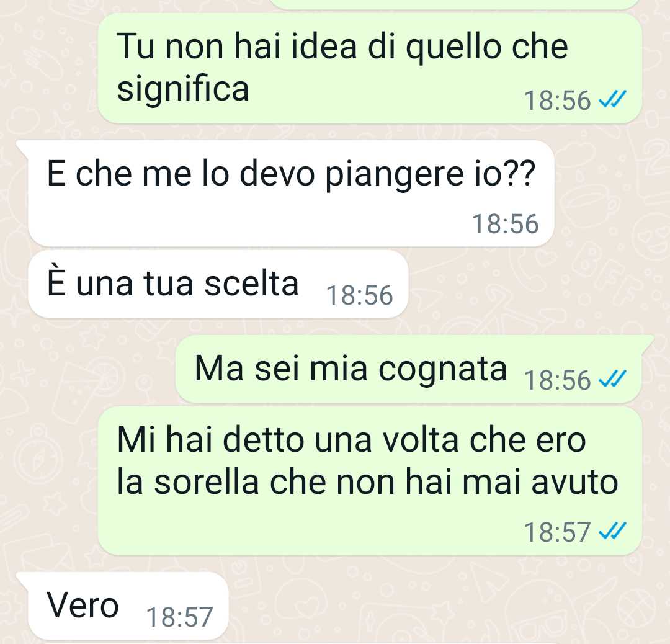
Task: Click the 18:57 timestamp next to 'Vero'
Action: [179, 617]
